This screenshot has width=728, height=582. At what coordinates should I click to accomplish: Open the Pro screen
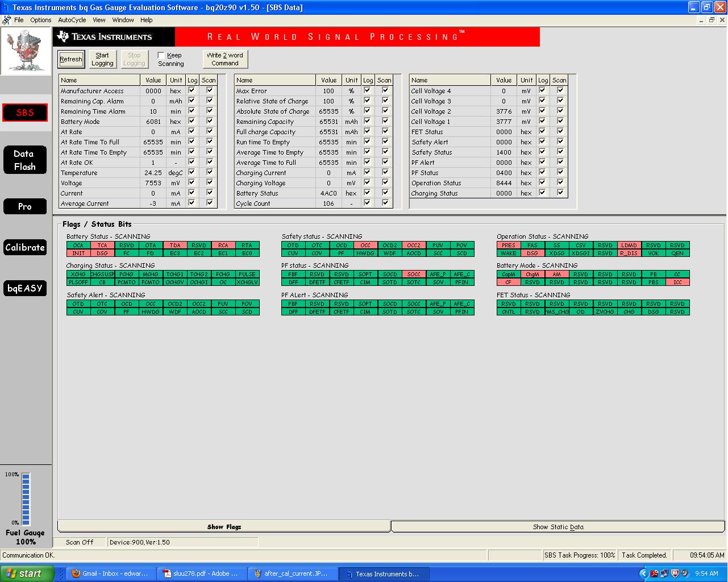25,206
